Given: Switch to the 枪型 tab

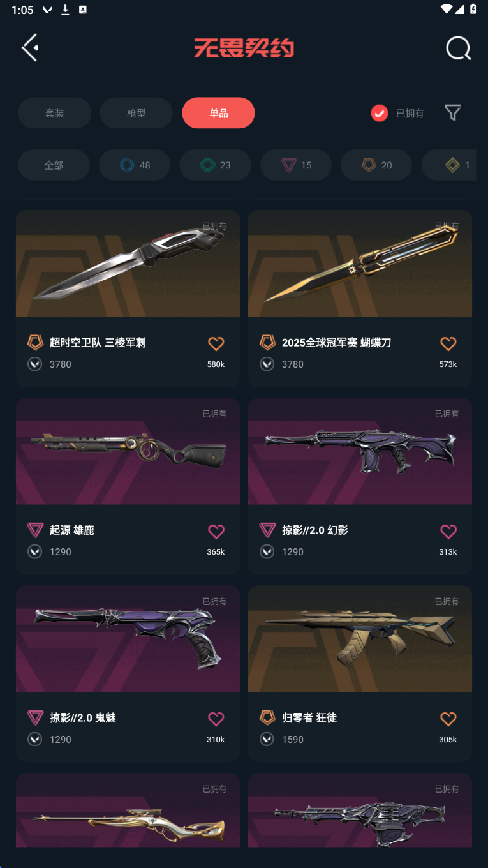Looking at the screenshot, I should pyautogui.click(x=137, y=113).
